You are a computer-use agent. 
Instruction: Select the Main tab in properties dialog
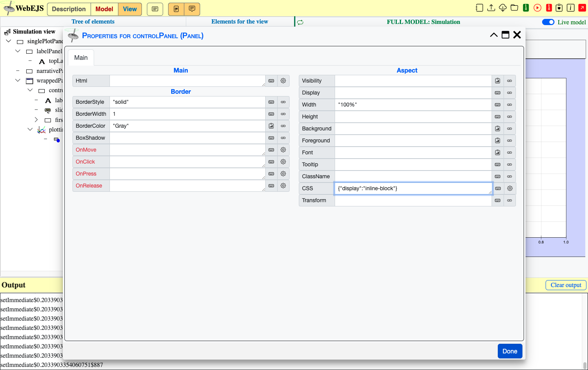click(81, 57)
